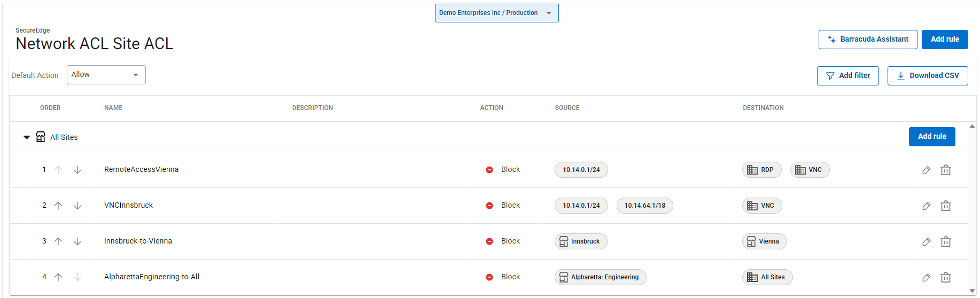This screenshot has width=980, height=298.
Task: Move Innsbruck-to-Vienna rule down
Action: click(x=77, y=241)
